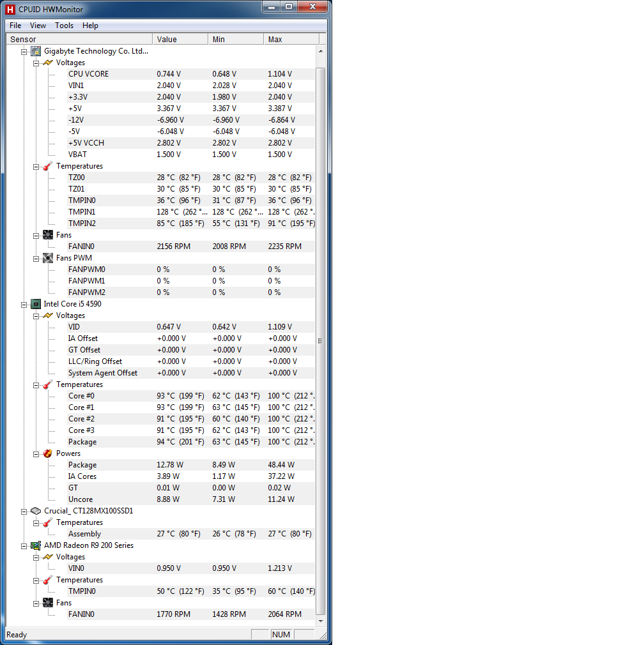
Task: Open the Tools menu
Action: pos(64,26)
